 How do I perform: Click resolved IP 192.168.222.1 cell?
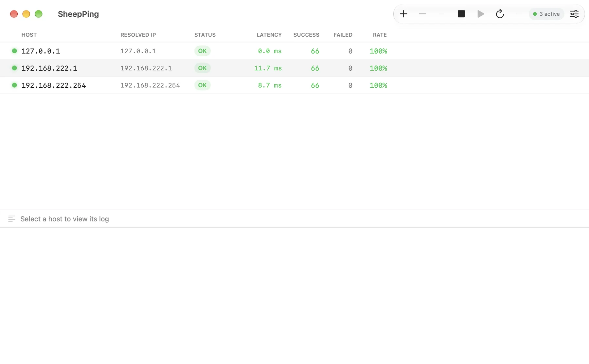pos(146,68)
